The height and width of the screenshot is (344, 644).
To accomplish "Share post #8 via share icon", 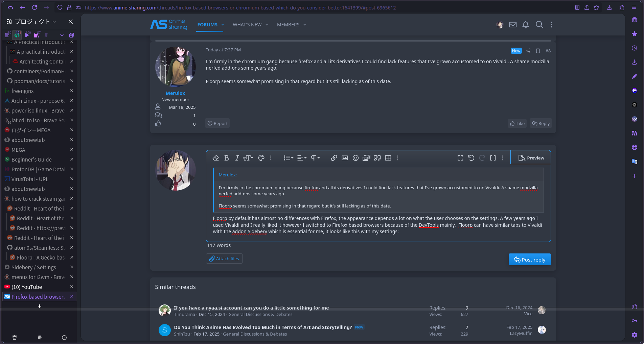I will pos(528,51).
